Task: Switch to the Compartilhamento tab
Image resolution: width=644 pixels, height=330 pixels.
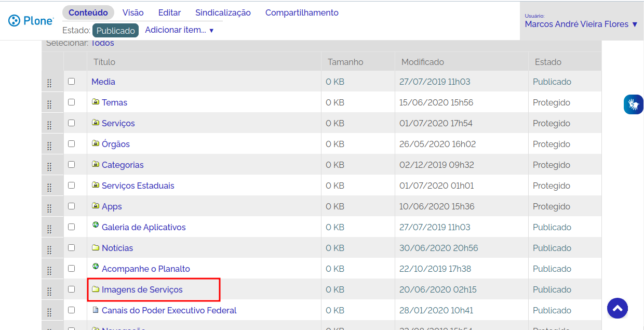Action: pos(302,12)
